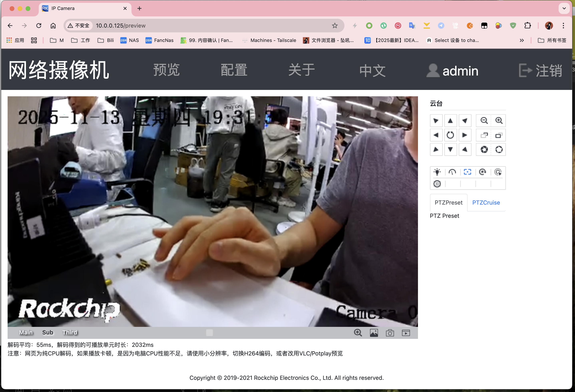Open the image gallery icon below the video

374,333
